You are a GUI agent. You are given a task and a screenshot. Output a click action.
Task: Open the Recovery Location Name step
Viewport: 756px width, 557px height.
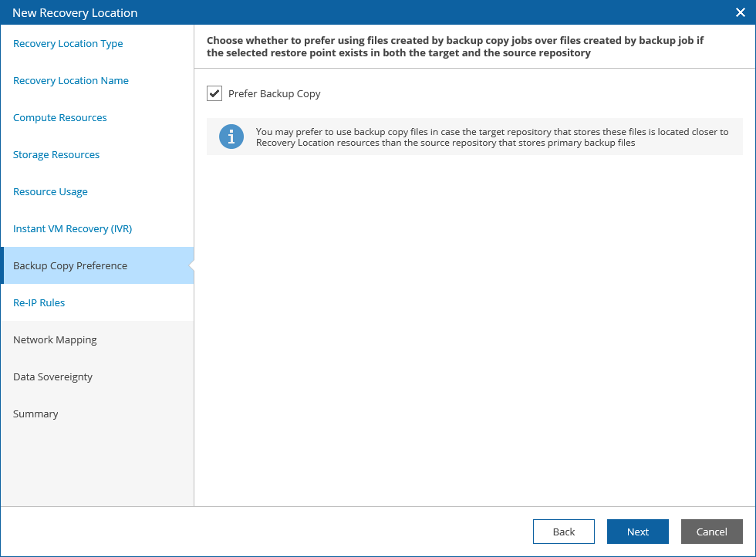click(71, 81)
